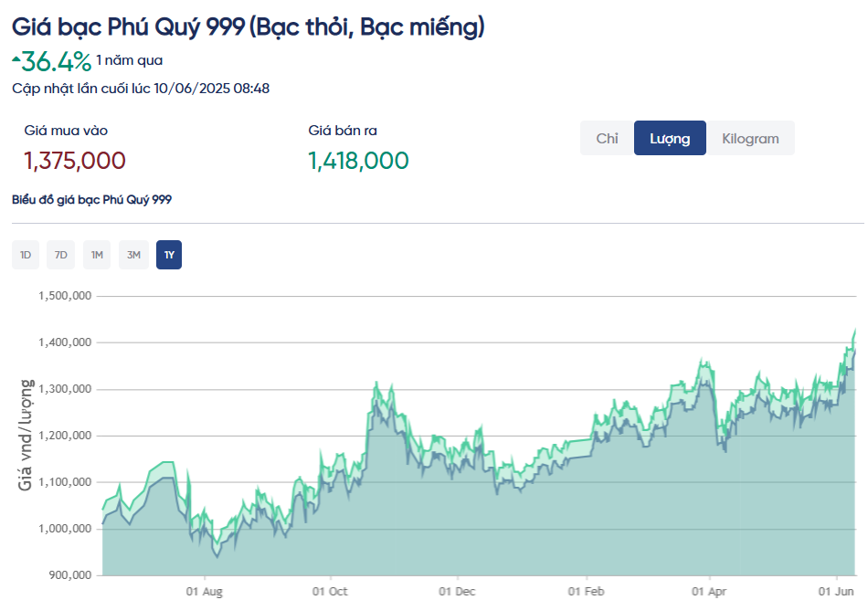Click the green up-arrow trend icon
This screenshot has height=600, width=868.
16,58
